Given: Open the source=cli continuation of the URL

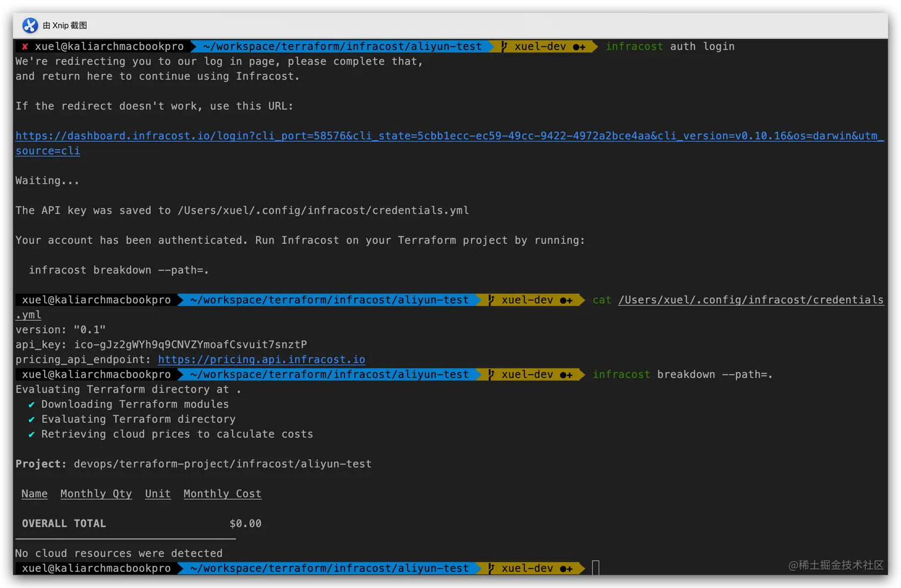Looking at the screenshot, I should [x=48, y=151].
